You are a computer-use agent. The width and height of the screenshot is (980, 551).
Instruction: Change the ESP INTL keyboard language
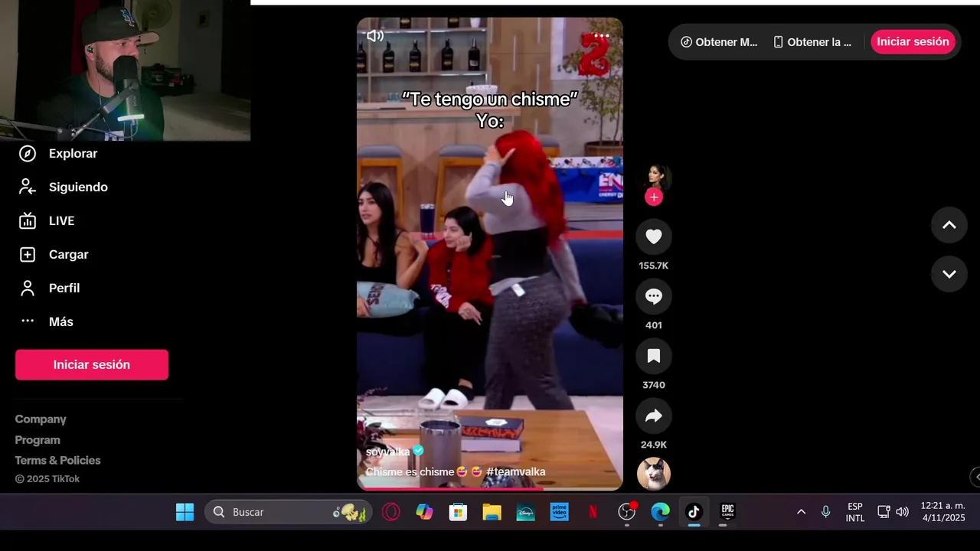point(855,512)
